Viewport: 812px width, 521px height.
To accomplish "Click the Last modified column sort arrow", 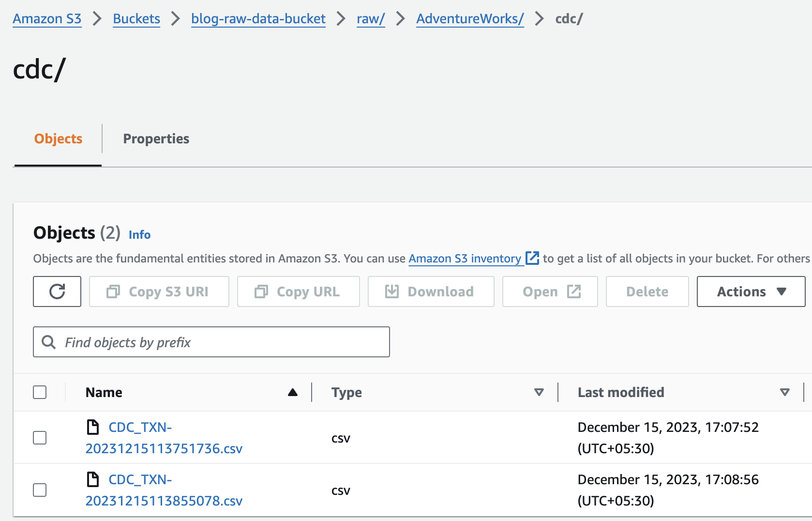I will pyautogui.click(x=784, y=392).
